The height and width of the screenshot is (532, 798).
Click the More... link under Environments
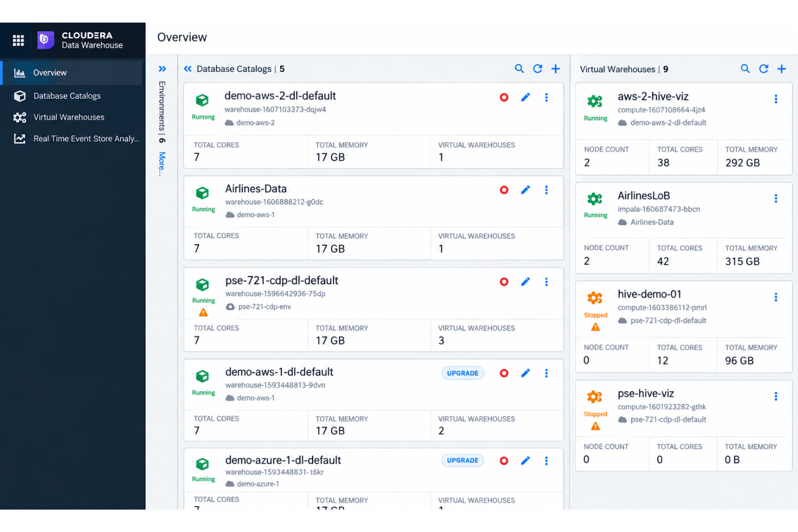click(x=162, y=164)
